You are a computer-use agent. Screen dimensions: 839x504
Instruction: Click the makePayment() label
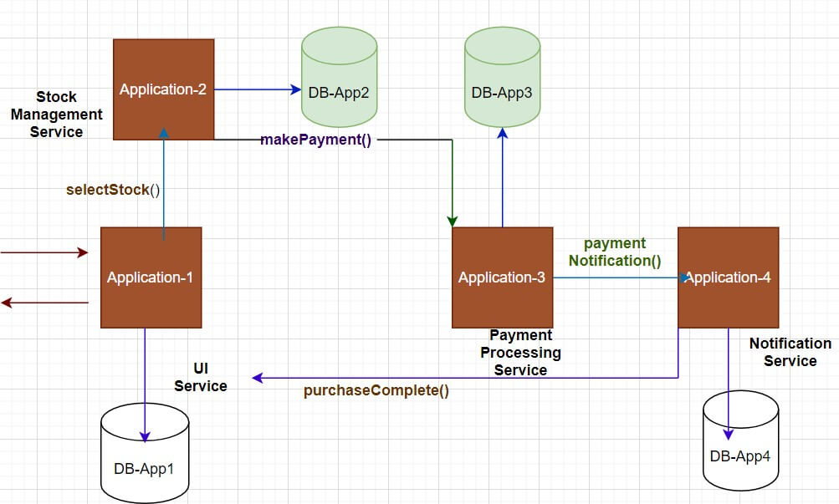click(x=318, y=140)
